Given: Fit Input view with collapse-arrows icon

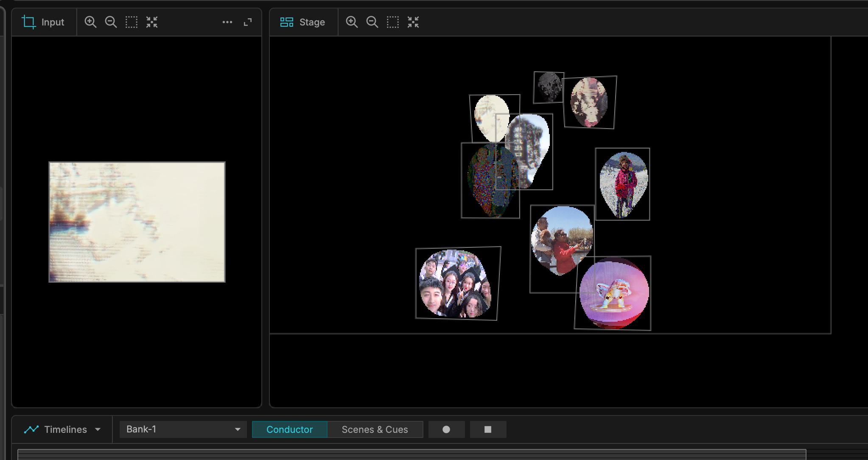Looking at the screenshot, I should pyautogui.click(x=152, y=22).
